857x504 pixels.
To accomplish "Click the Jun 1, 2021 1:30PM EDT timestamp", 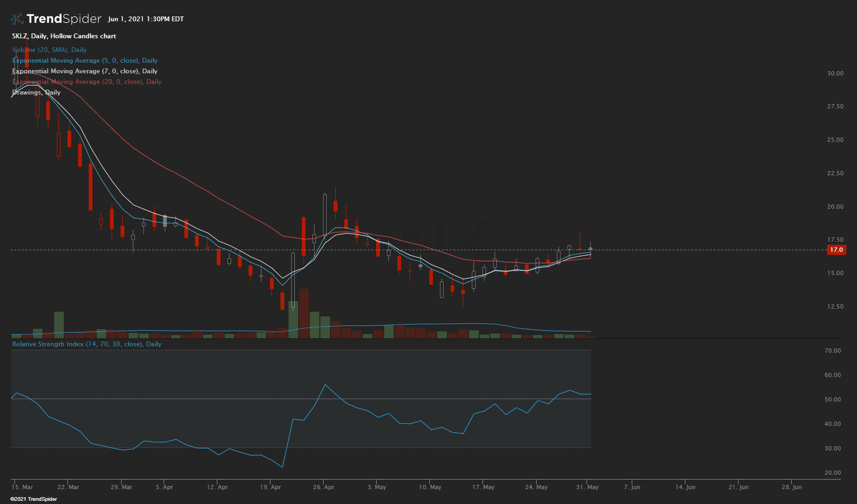I will [x=146, y=19].
